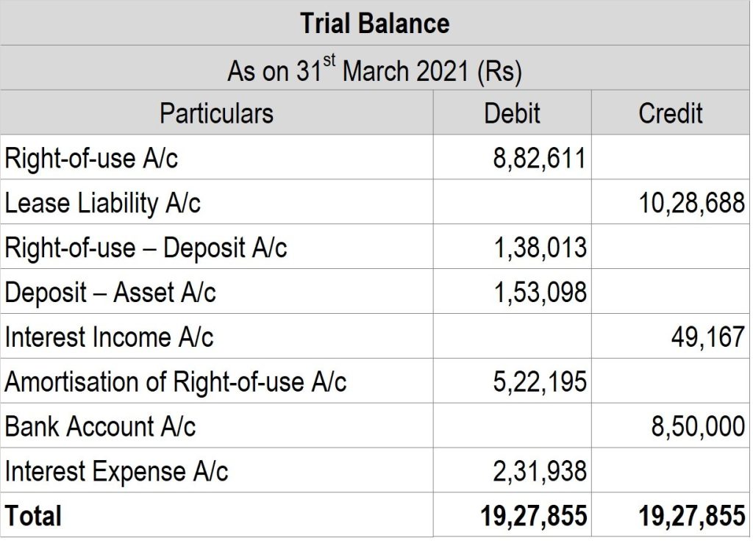
Task: Click the Interest Income A/c label
Action: 109,337
